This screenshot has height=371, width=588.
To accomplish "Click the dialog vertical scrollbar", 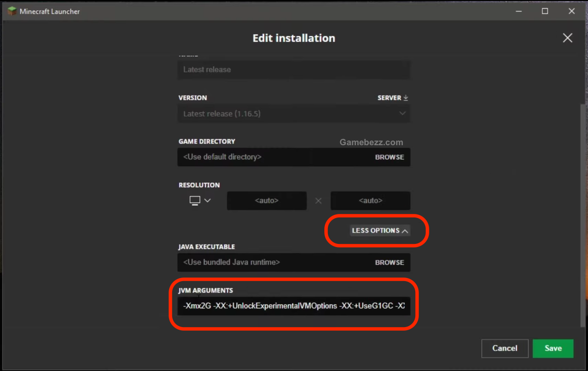I will pos(582,215).
